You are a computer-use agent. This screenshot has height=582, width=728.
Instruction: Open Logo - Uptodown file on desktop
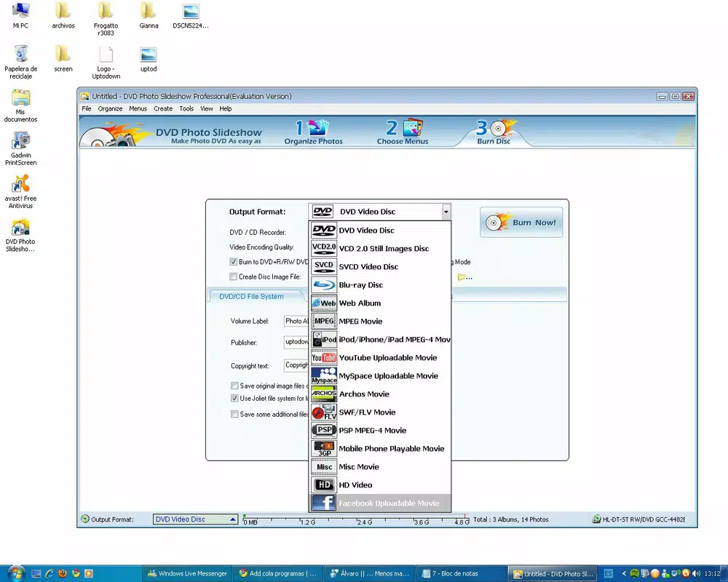[x=106, y=62]
